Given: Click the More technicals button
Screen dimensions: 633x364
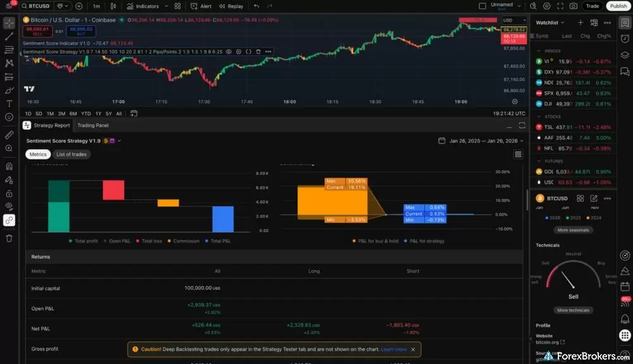Looking at the screenshot, I should pyautogui.click(x=573, y=310).
